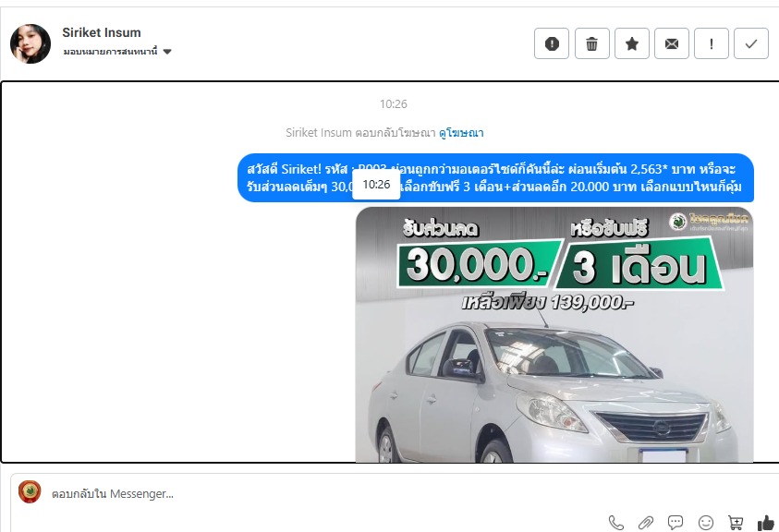779x532 pixels.
Task: Click the 10:26 conversation timestamp
Action: click(393, 103)
